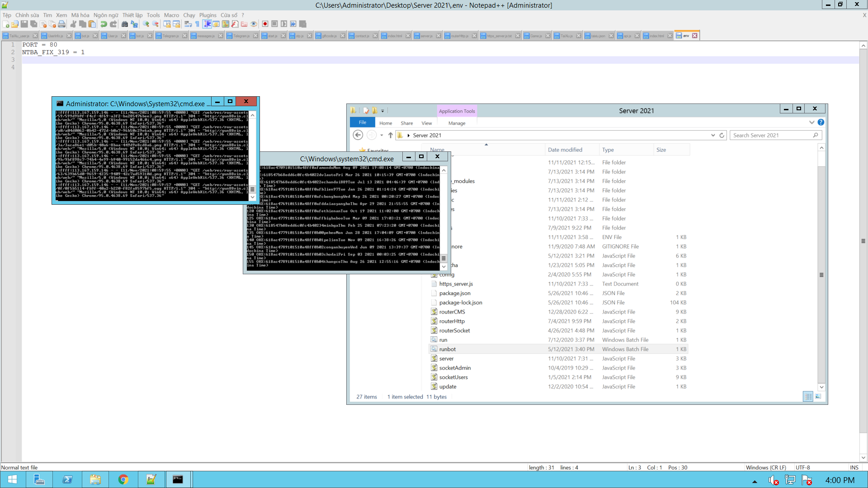
Task: Open the Tools menu
Action: click(x=153, y=15)
